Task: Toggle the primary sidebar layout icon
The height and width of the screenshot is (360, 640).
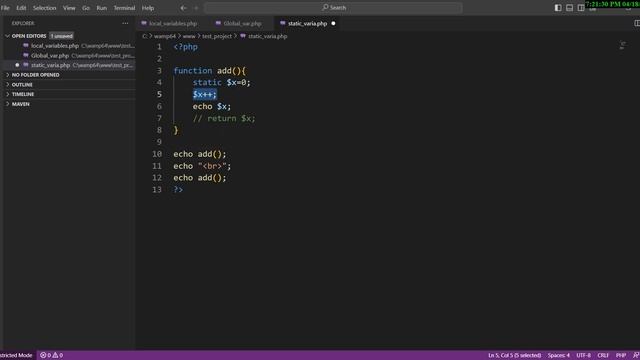Action: [558, 8]
